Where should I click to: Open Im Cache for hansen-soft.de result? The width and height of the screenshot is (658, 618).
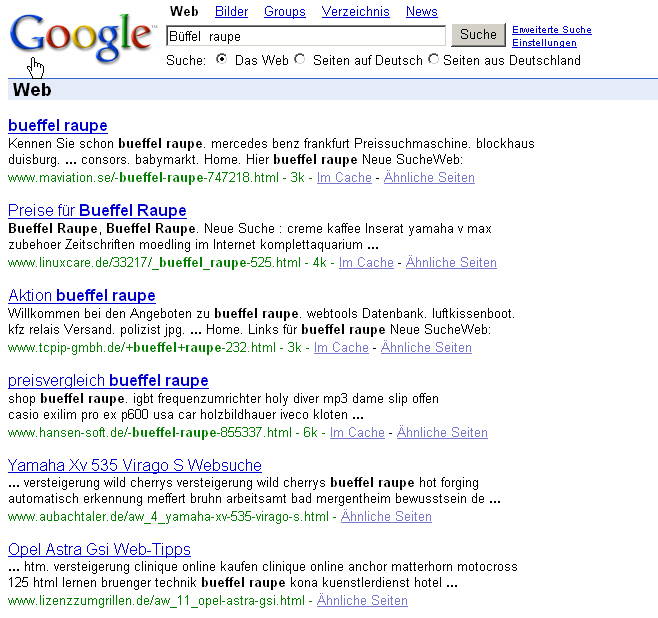tap(357, 433)
